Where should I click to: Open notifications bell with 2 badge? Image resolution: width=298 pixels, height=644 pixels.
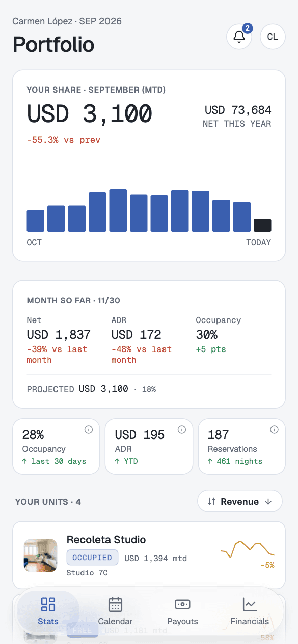pyautogui.click(x=239, y=37)
